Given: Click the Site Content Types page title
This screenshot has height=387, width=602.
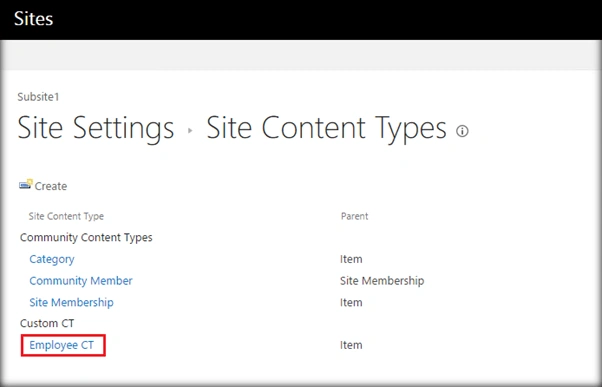Looking at the screenshot, I should coord(327,128).
